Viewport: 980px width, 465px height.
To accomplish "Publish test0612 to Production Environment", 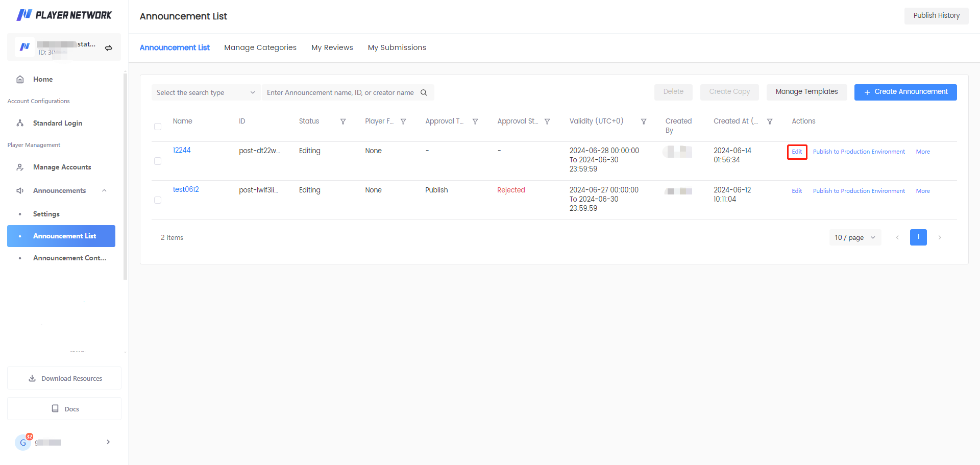I will point(859,190).
